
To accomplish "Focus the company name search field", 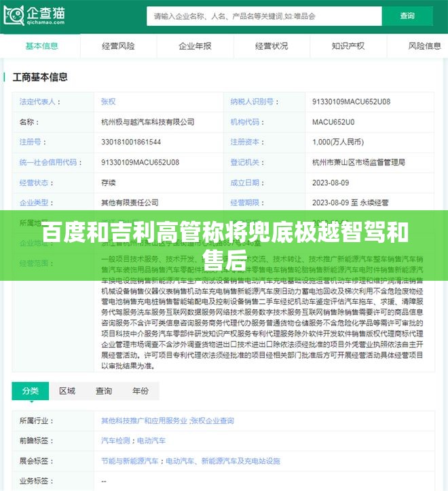I will click(264, 16).
